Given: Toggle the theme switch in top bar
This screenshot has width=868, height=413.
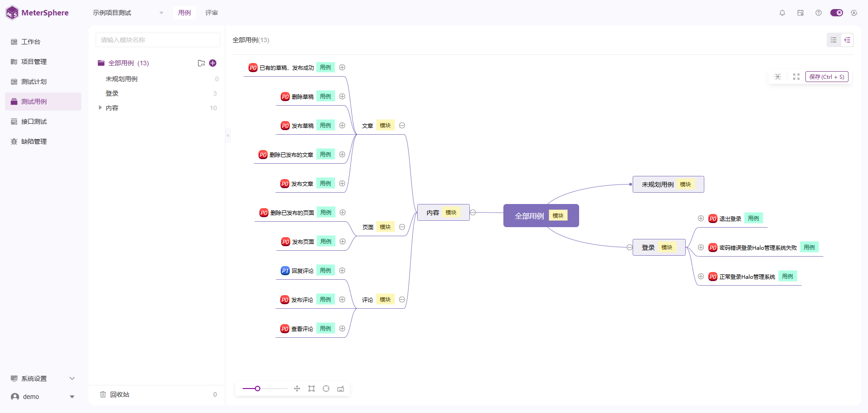Looking at the screenshot, I should [x=836, y=13].
